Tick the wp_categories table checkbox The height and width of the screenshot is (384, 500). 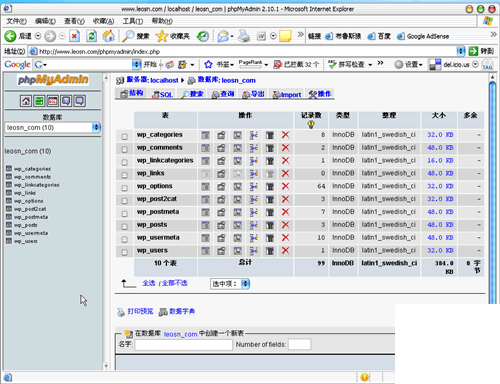pyautogui.click(x=124, y=136)
